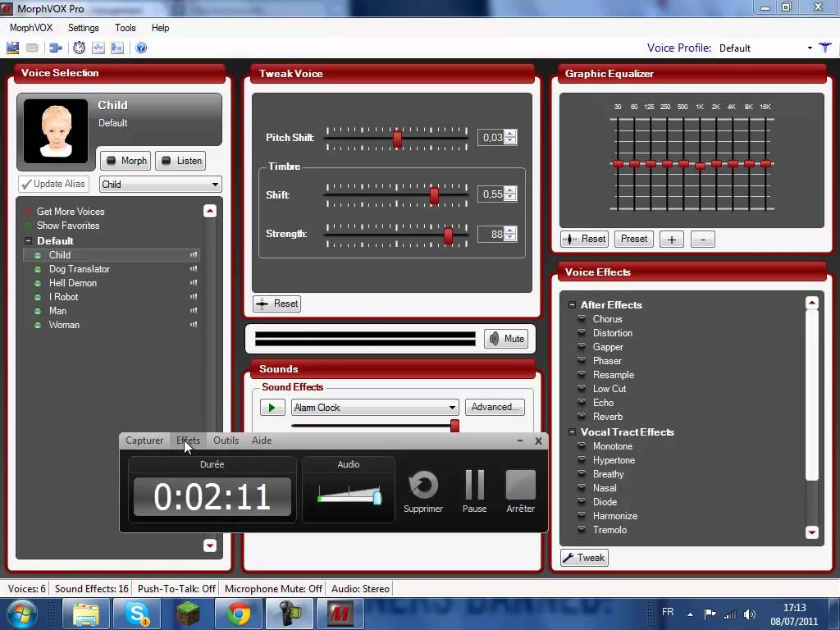Viewport: 840px width, 630px height.
Task: Open the Tools menu
Action: 126,28
